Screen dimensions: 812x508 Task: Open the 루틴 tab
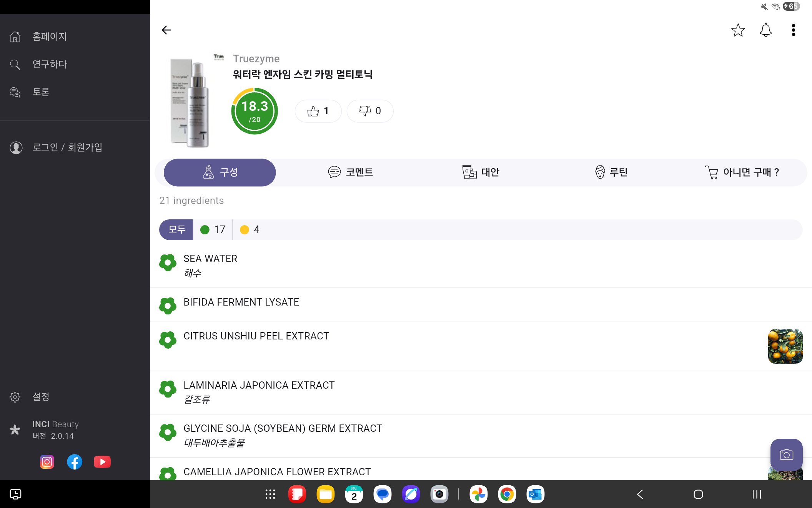point(611,172)
